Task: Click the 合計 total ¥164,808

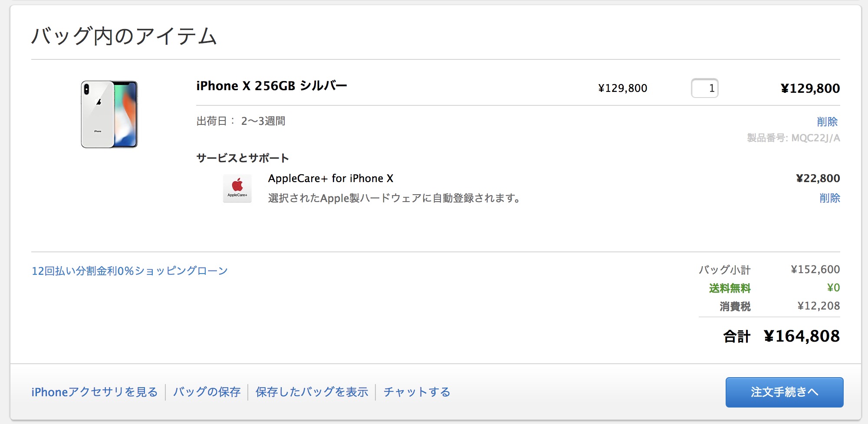Action: click(802, 336)
